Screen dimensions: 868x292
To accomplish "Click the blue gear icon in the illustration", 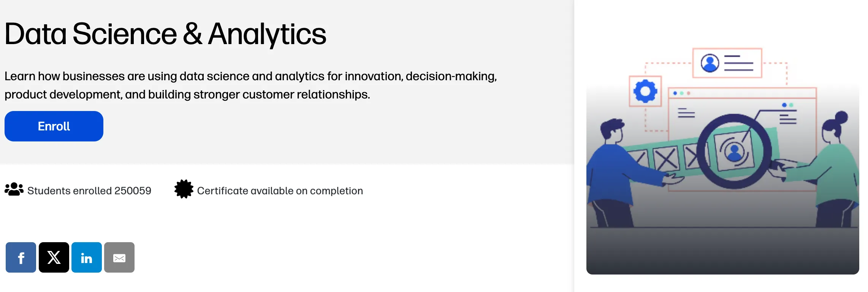I will [x=645, y=91].
